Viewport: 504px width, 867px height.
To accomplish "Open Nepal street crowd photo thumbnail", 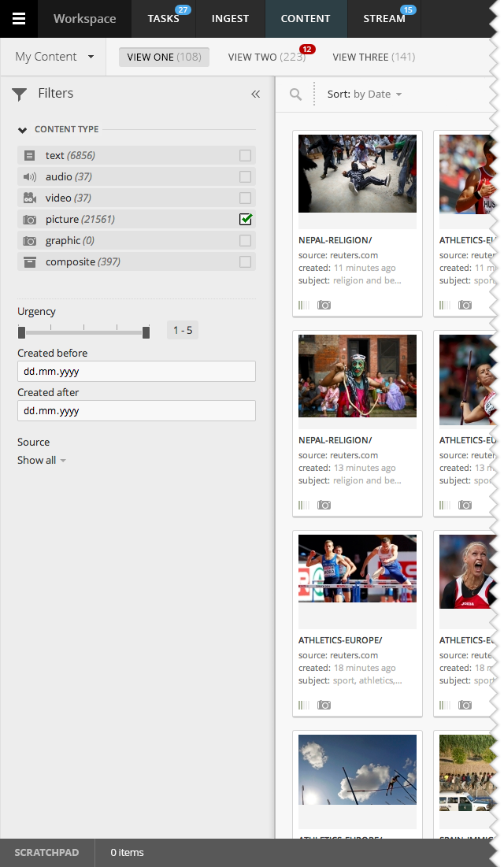I will tap(358, 173).
